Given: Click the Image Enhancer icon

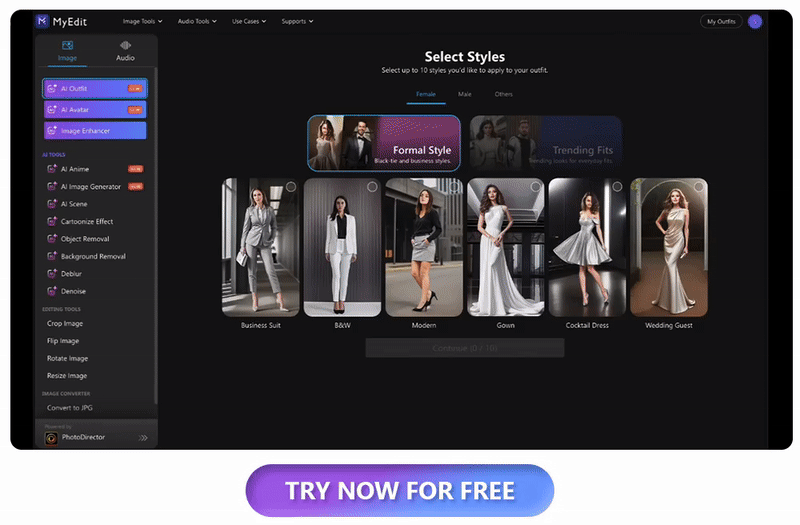Looking at the screenshot, I should click(x=52, y=131).
